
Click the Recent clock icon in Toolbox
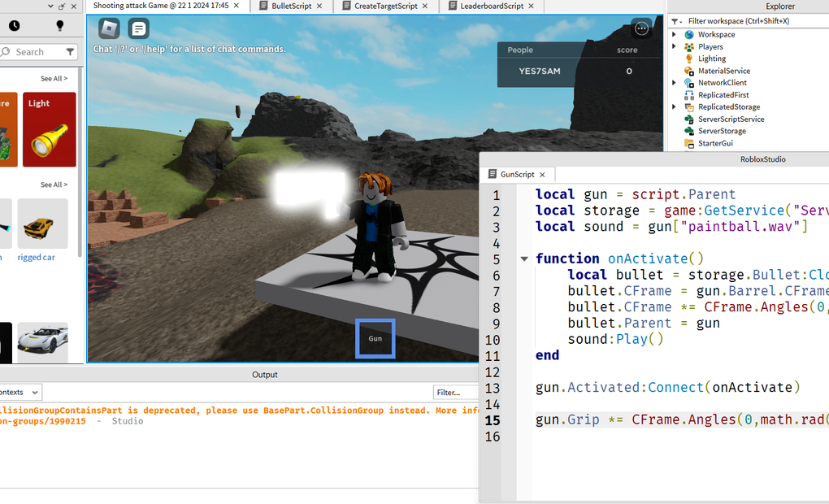pos(15,25)
